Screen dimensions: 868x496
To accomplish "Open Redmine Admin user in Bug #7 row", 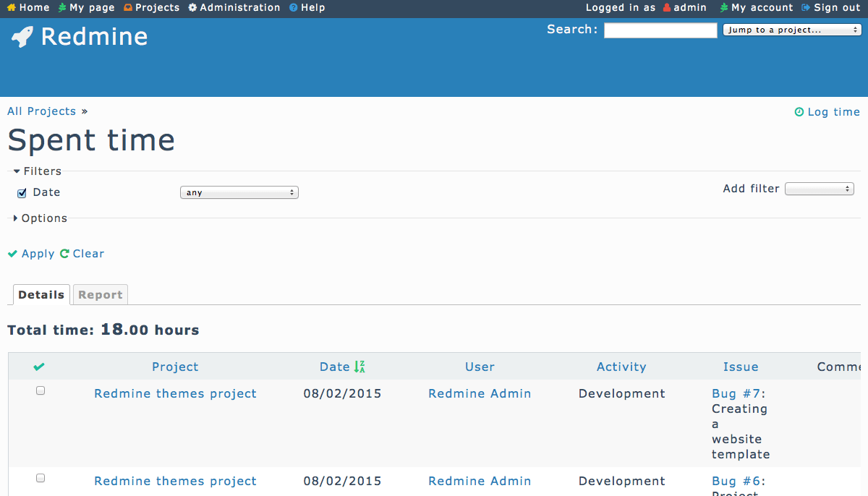I will 480,394.
